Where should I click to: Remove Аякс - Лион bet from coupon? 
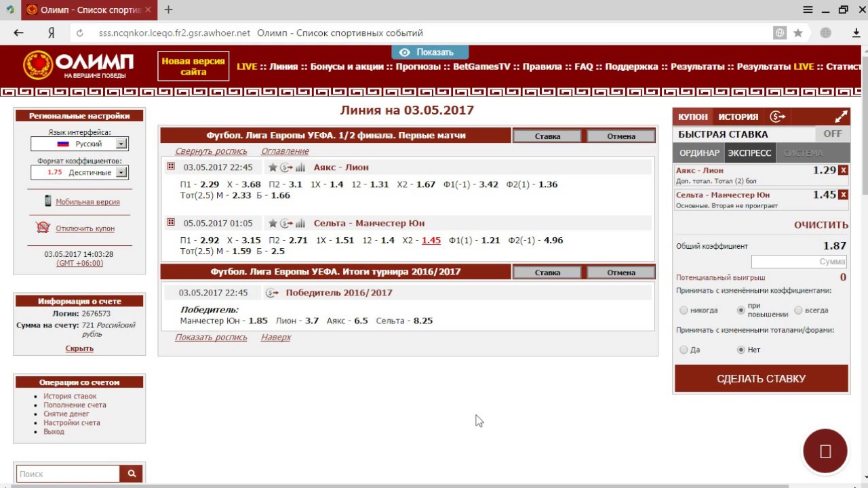[843, 170]
